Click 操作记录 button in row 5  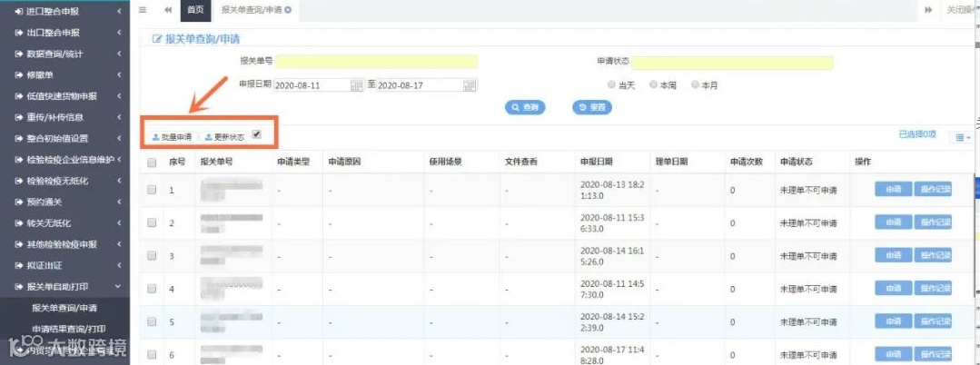click(933, 322)
